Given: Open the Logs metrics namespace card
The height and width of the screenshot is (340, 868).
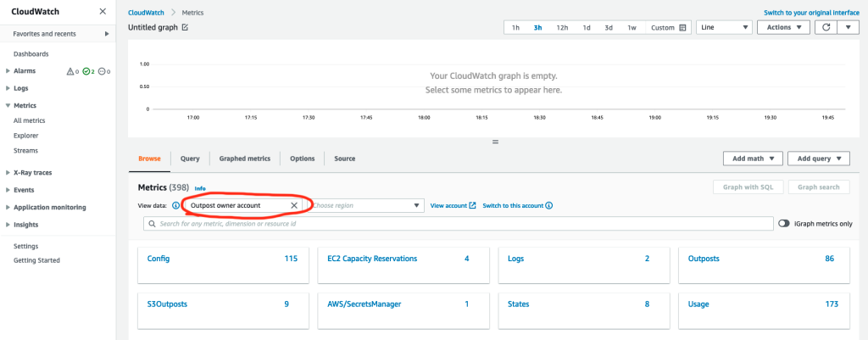Looking at the screenshot, I should 583,265.
